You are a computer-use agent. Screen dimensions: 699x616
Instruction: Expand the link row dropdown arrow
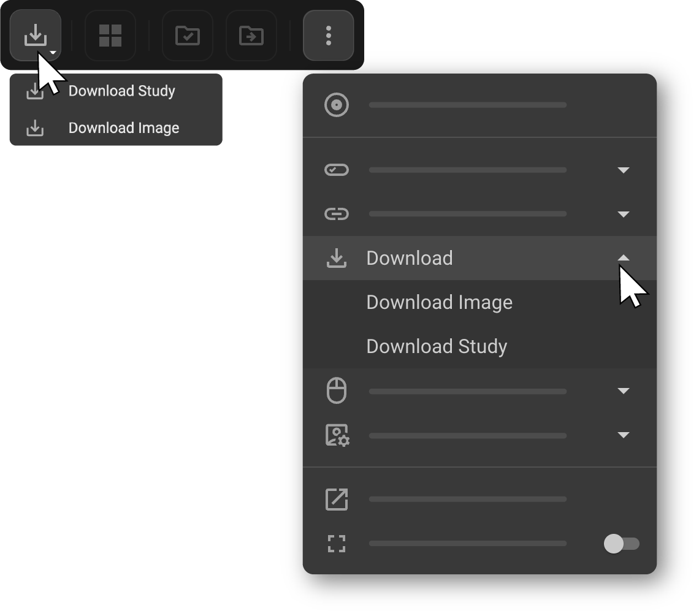[x=623, y=214]
